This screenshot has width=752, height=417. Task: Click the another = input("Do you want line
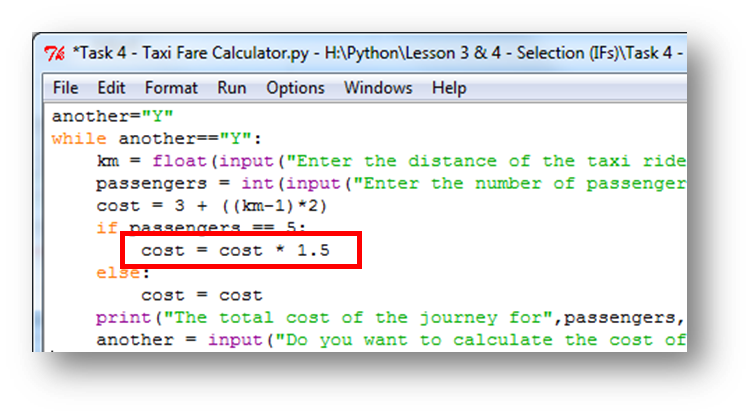click(x=391, y=340)
